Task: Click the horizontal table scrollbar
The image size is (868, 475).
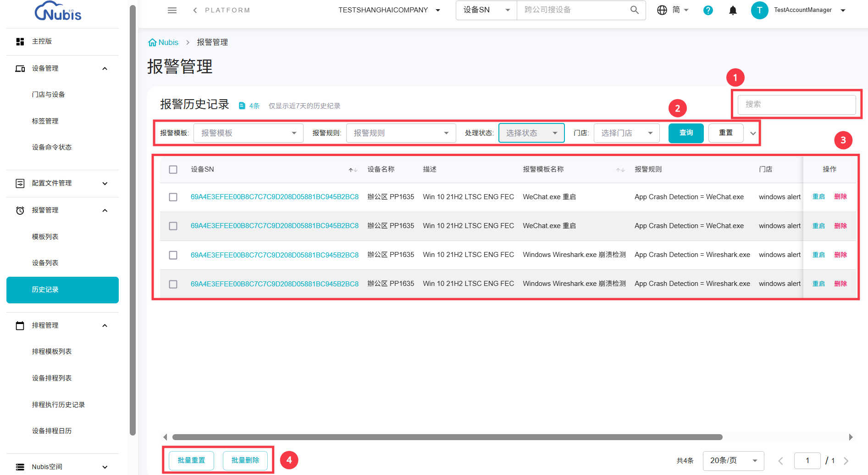Action: pos(447,437)
